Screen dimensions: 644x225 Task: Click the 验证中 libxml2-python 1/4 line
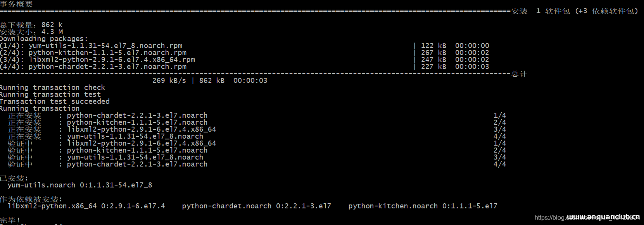tap(257, 143)
